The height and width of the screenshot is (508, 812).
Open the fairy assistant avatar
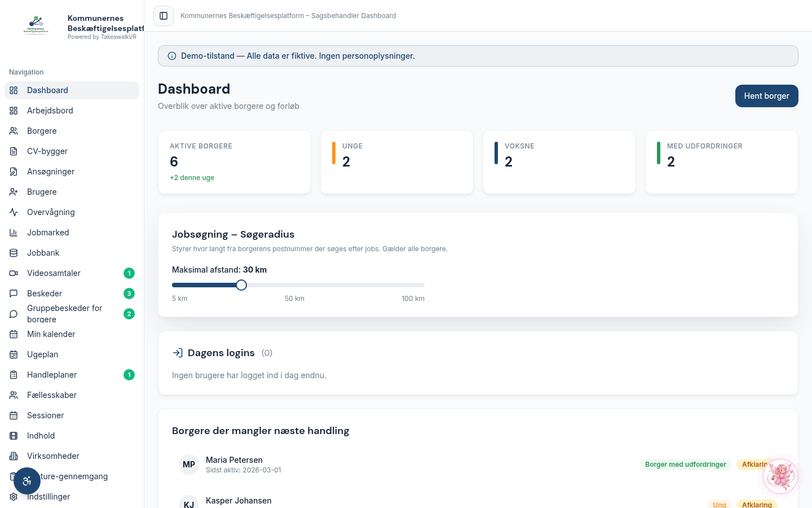point(780,476)
